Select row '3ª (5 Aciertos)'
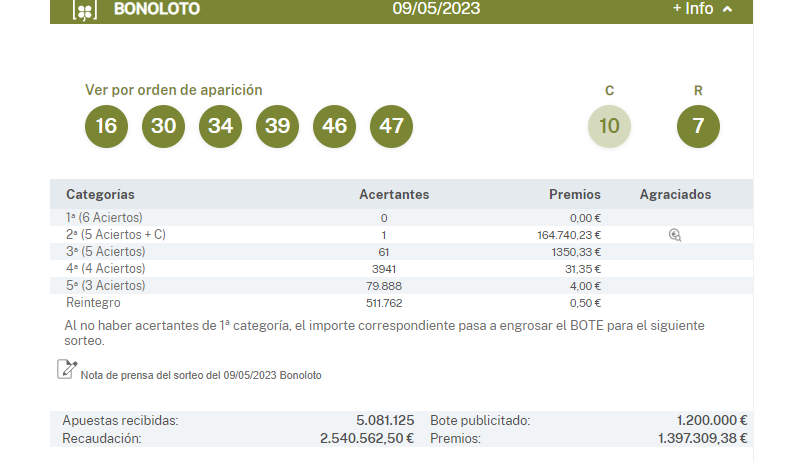Screen dimensions: 800x462 point(401,252)
